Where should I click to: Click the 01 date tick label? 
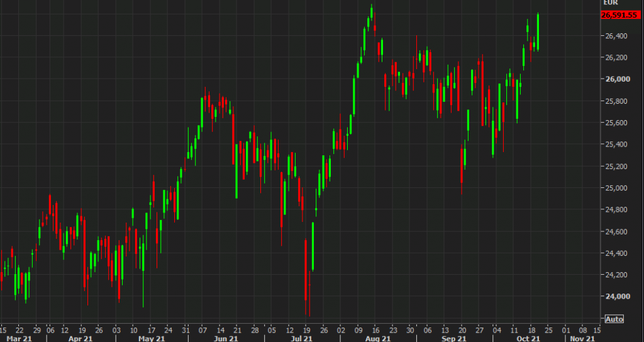coord(566,329)
